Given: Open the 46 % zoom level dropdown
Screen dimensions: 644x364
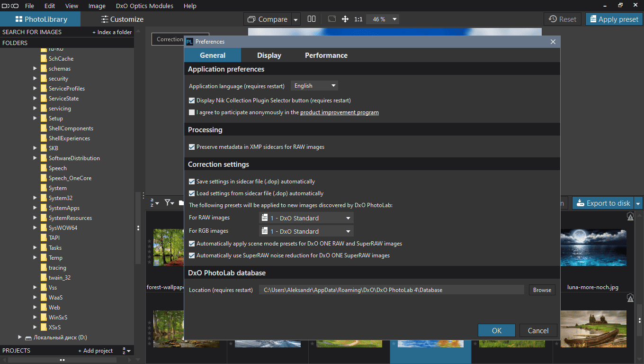Looking at the screenshot, I should click(x=383, y=19).
